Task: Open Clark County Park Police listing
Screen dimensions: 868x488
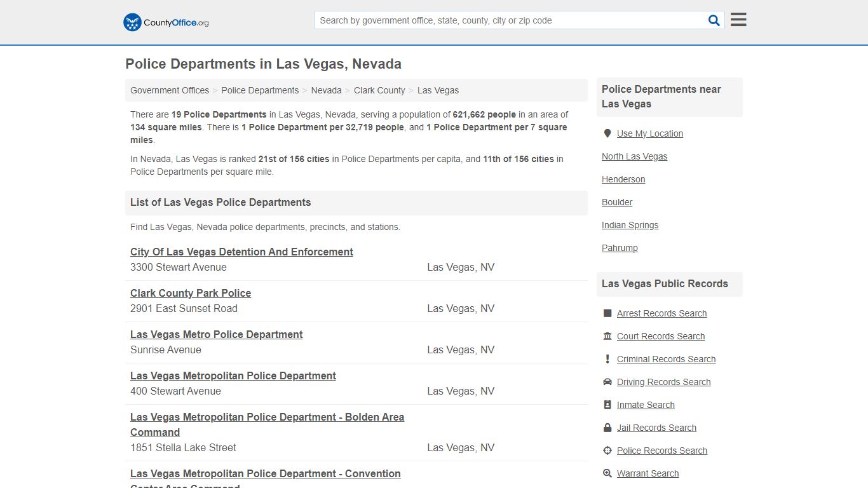Action: (x=191, y=293)
